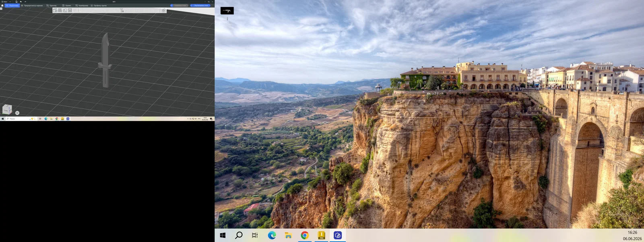
Task: Click the round icon beside the view cube
Action: click(x=17, y=113)
